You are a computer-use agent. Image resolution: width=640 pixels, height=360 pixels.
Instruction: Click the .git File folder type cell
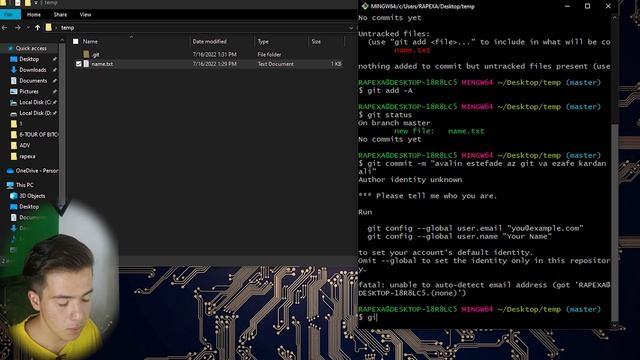(x=269, y=54)
